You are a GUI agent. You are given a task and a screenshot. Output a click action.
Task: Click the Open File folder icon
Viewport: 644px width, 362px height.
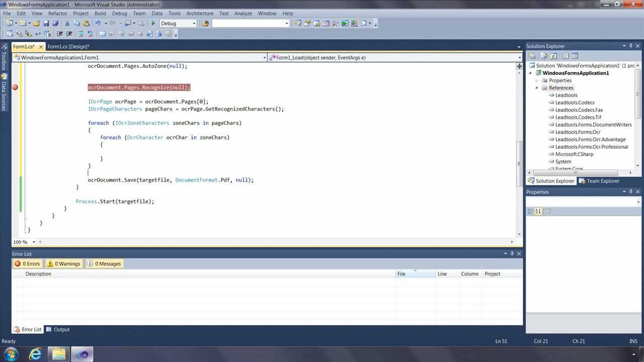pyautogui.click(x=37, y=23)
